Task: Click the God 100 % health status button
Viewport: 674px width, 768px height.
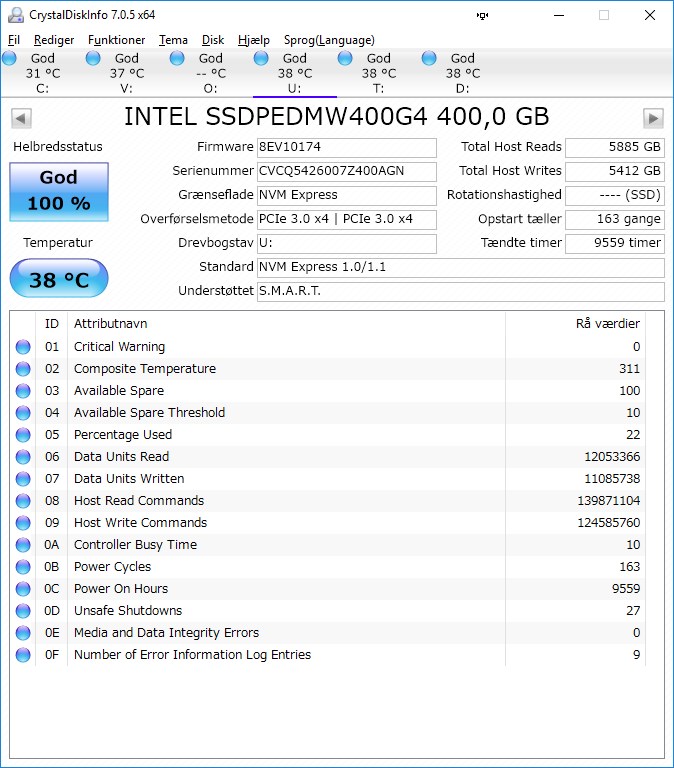Action: pos(59,192)
